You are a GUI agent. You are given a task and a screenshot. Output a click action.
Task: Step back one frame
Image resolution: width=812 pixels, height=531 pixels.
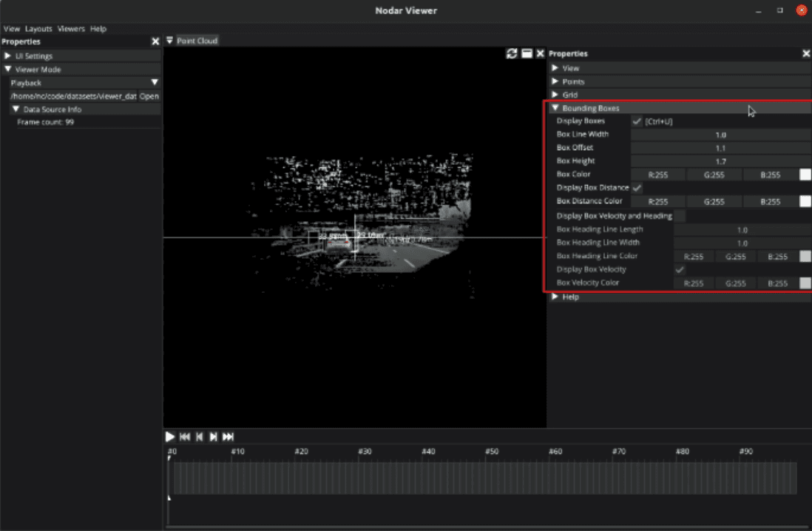tap(199, 437)
